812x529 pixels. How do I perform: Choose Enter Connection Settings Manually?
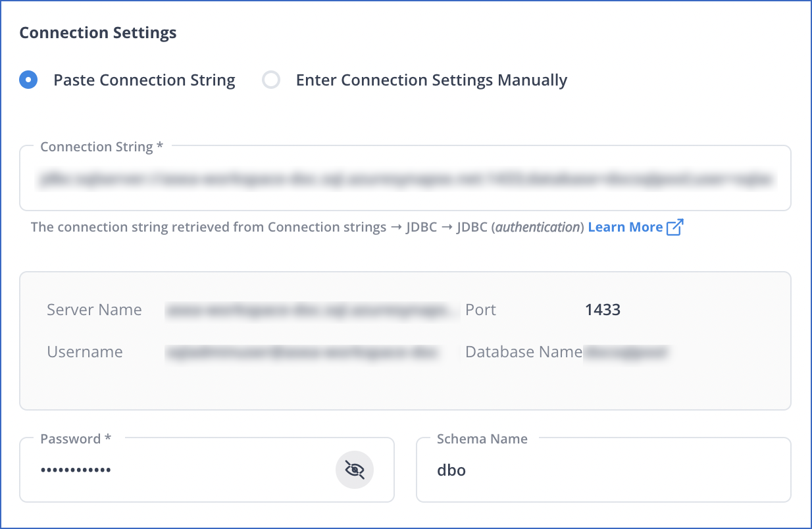pos(272,80)
